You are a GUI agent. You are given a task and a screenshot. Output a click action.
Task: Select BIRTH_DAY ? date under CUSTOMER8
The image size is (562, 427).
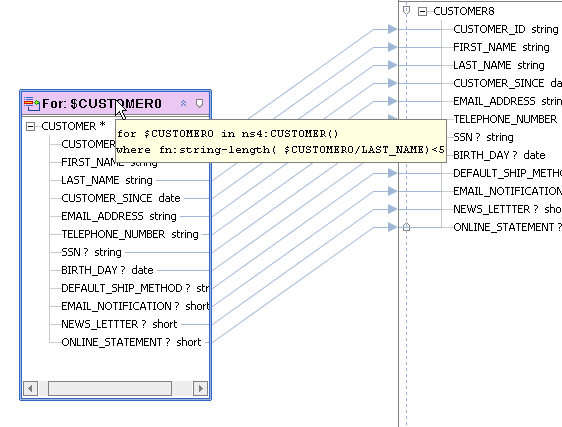pos(499,155)
